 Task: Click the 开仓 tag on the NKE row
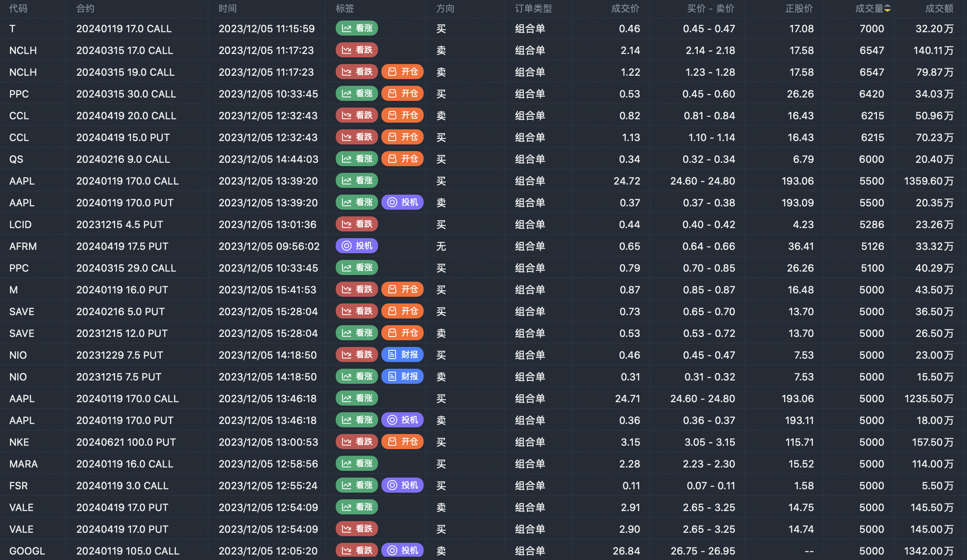pyautogui.click(x=402, y=442)
